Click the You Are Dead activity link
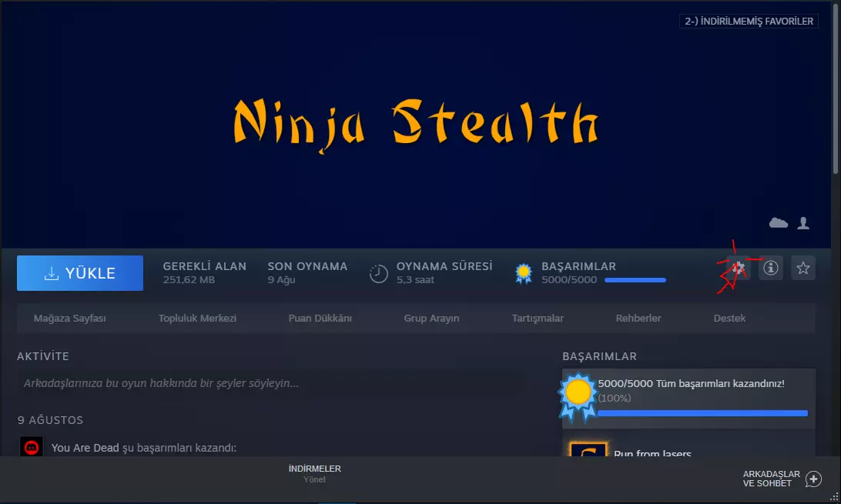Image resolution: width=841 pixels, height=504 pixels. coord(85,448)
